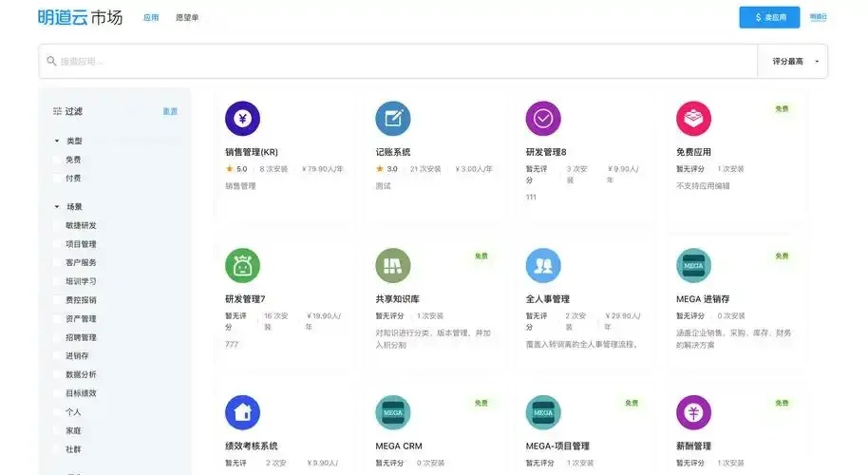Open the 记账系统 app icon
This screenshot has height=475, width=868.
pos(393,119)
